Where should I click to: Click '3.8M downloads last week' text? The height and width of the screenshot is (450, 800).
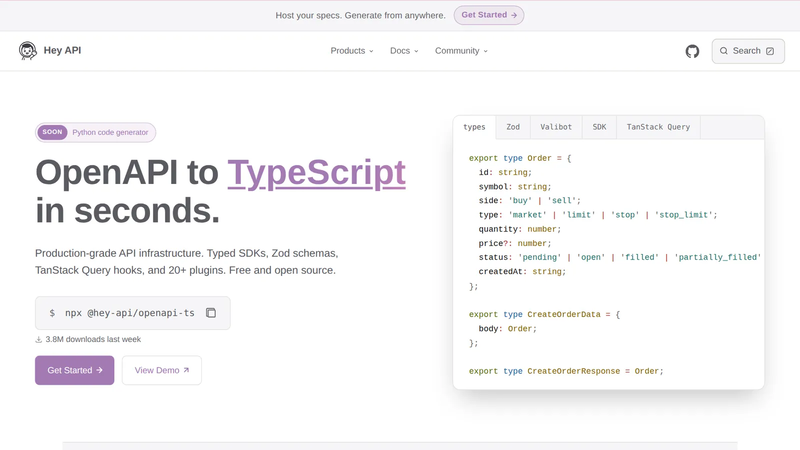(x=93, y=340)
